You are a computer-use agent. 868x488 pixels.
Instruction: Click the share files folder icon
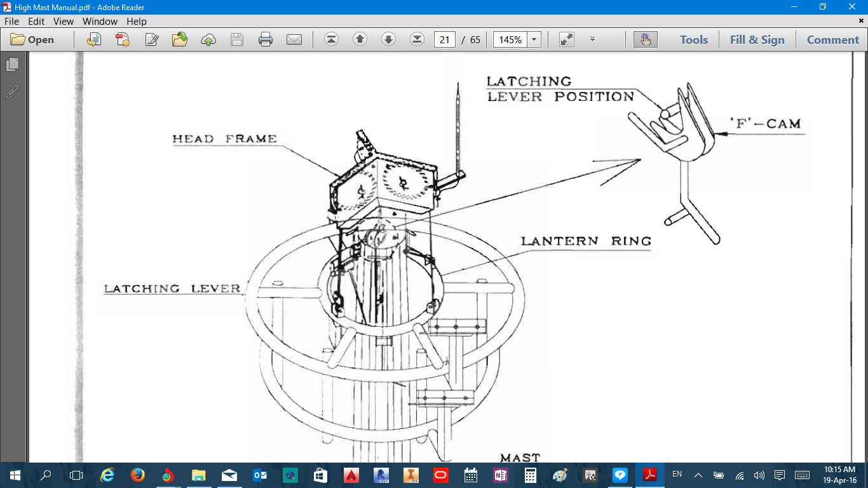click(x=180, y=39)
